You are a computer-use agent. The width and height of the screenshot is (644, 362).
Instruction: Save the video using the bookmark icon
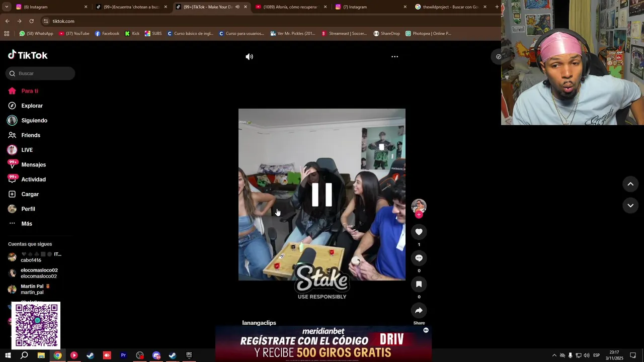click(419, 284)
